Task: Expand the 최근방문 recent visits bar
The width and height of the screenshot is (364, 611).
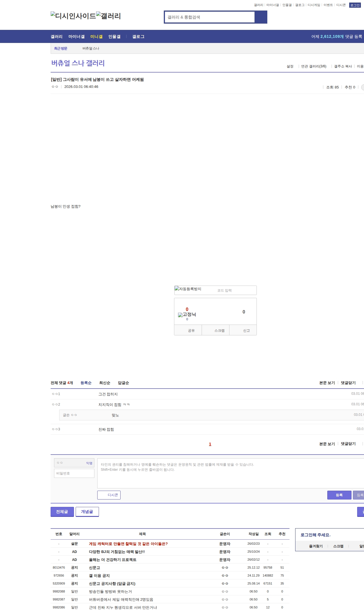Action: coord(61,49)
